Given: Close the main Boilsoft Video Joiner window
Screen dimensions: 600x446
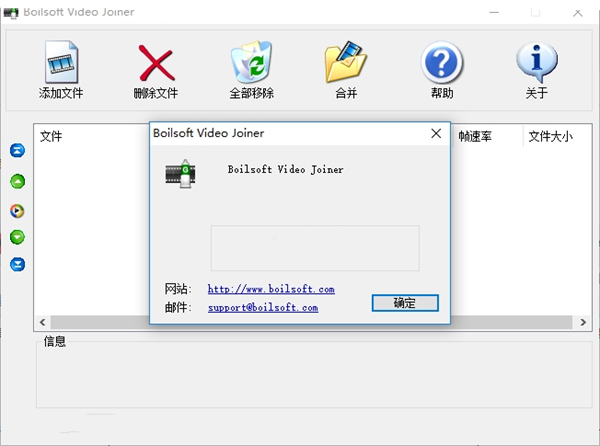Looking at the screenshot, I should pos(577,13).
